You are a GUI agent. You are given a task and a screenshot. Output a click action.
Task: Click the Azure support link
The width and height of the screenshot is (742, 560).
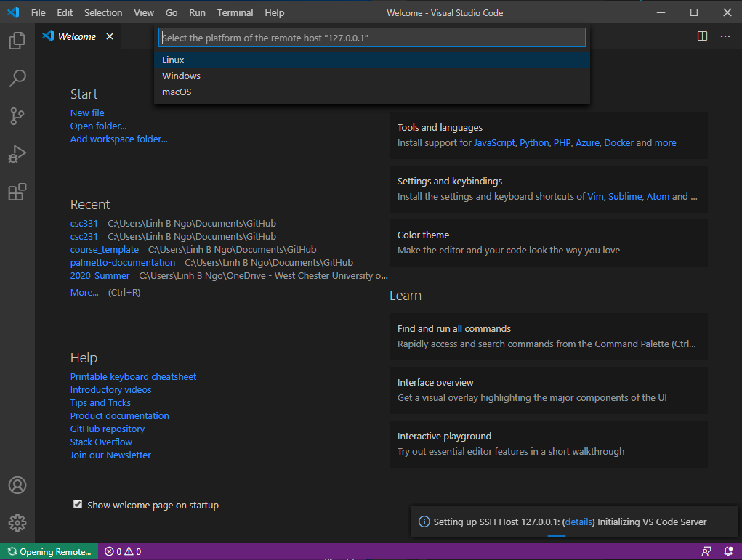point(587,143)
